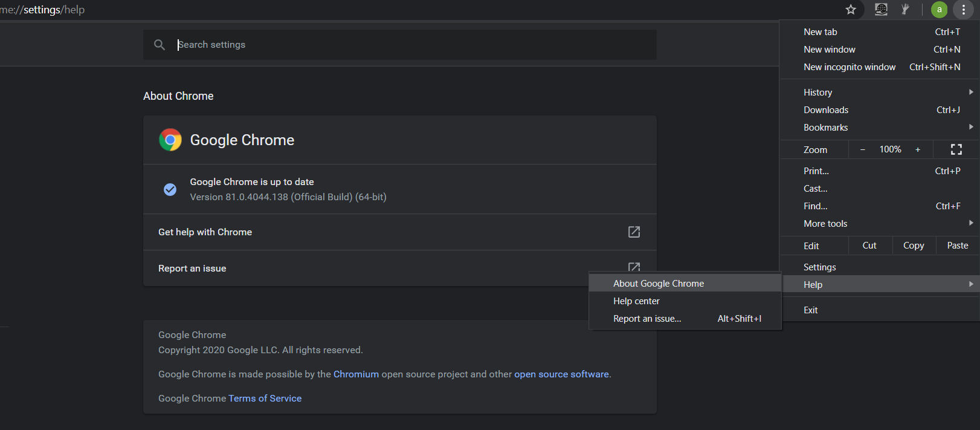The width and height of the screenshot is (980, 430).
Task: Open Settings from the Chrome menu
Action: pos(880,267)
